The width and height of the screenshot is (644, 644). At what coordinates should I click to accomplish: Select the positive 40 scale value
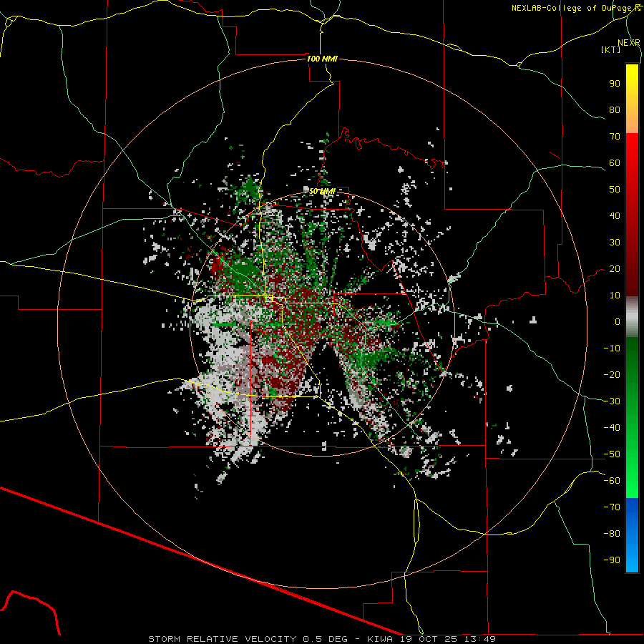(x=615, y=216)
